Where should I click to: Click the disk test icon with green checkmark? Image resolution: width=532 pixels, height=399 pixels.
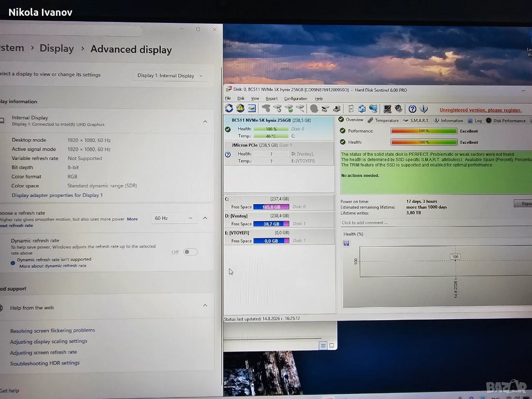tap(289, 109)
